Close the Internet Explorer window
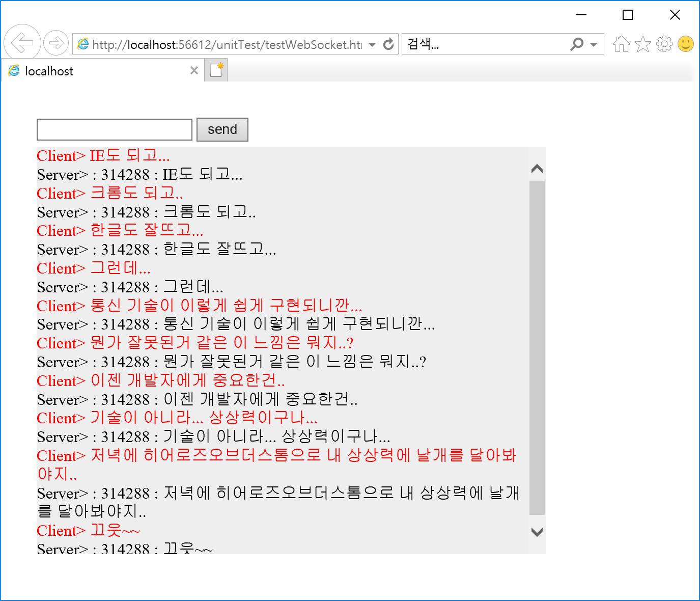The width and height of the screenshot is (700, 601). [675, 15]
